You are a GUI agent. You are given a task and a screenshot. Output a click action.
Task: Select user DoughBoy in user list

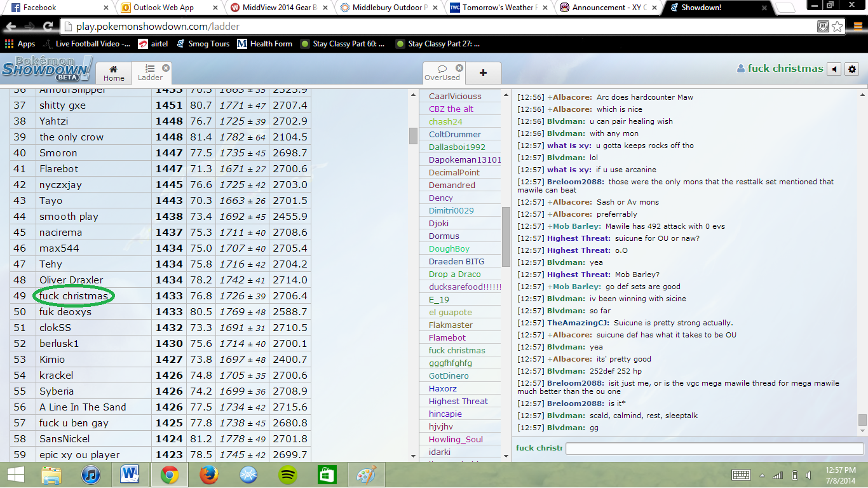[449, 248]
